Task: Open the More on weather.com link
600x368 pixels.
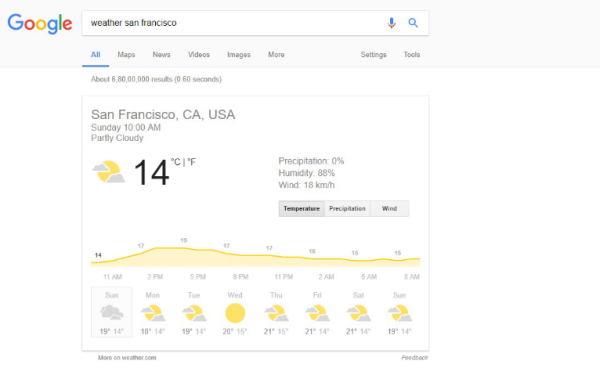Action: pyautogui.click(x=127, y=358)
